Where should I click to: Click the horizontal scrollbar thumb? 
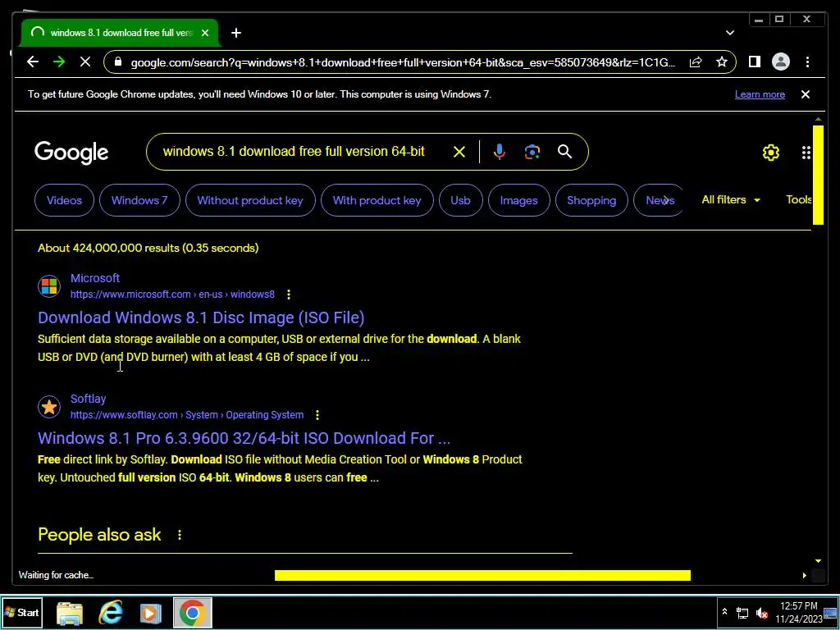[x=482, y=575]
